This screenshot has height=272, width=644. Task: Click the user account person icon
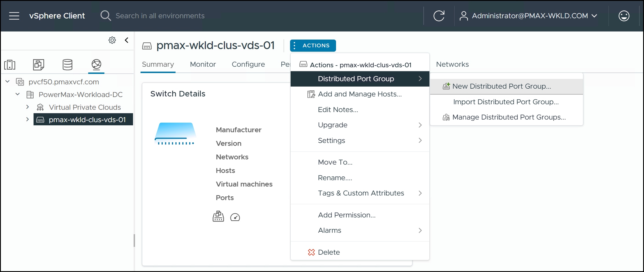pyautogui.click(x=464, y=16)
